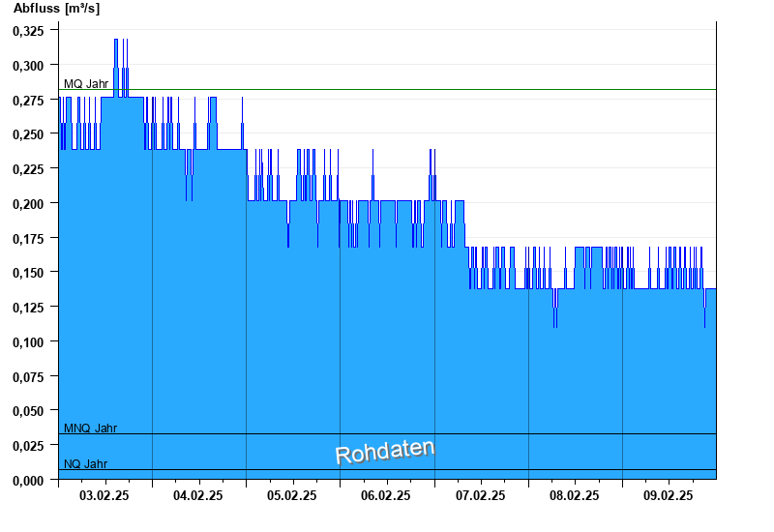Click the 0,325 y-axis value

[28, 31]
